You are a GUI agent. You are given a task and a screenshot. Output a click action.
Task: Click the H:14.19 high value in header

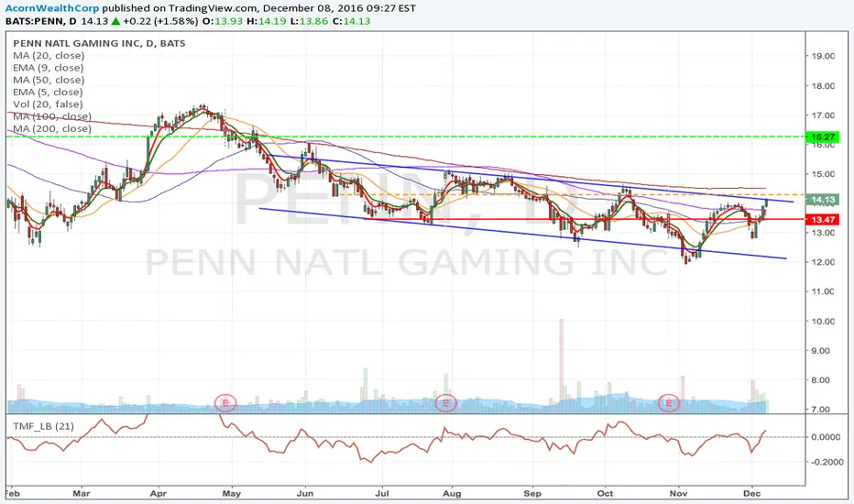265,21
